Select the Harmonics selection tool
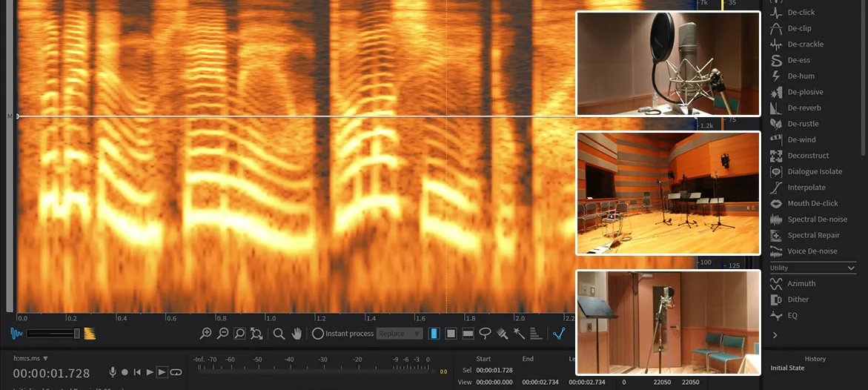The width and height of the screenshot is (868, 390). (x=536, y=334)
